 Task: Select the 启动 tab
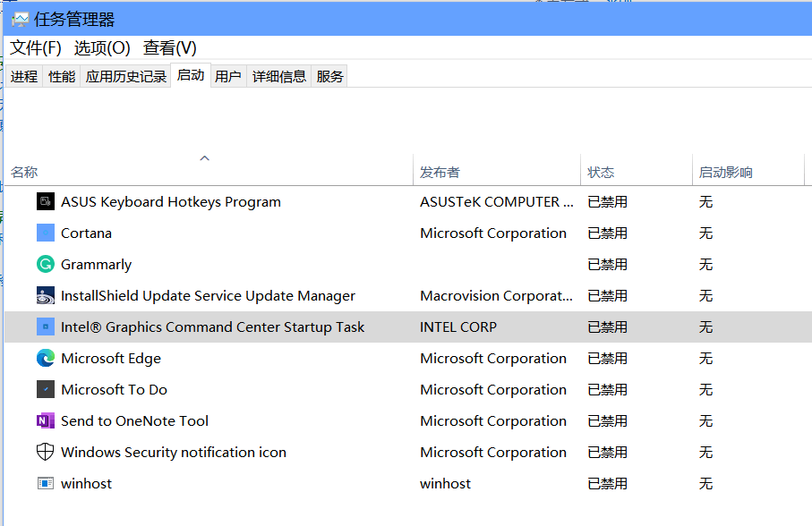[x=191, y=75]
